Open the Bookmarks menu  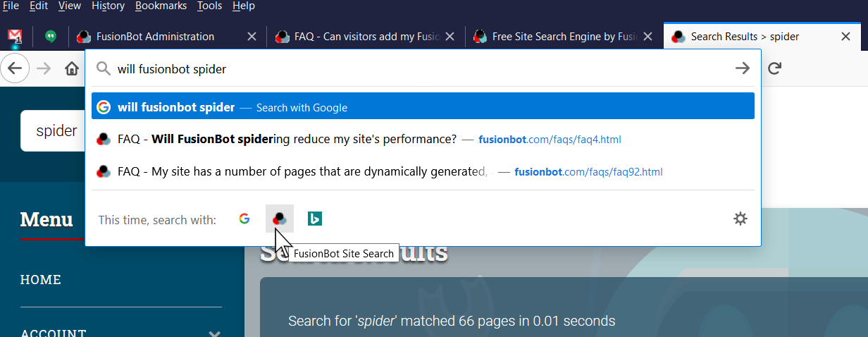161,6
